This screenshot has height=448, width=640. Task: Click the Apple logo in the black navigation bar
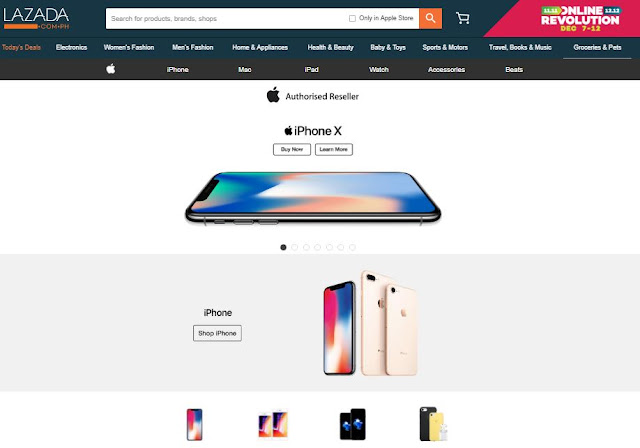(x=111, y=69)
